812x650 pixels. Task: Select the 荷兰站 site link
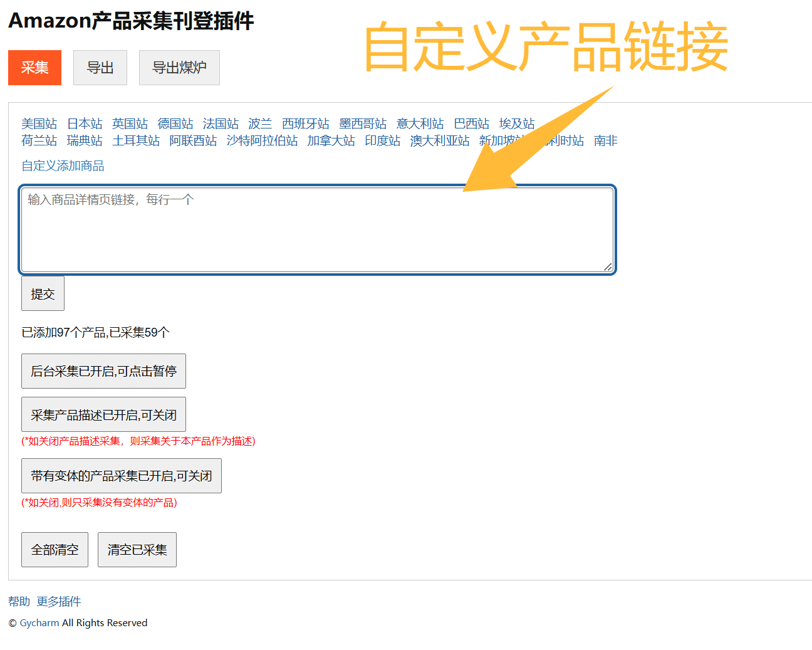39,140
